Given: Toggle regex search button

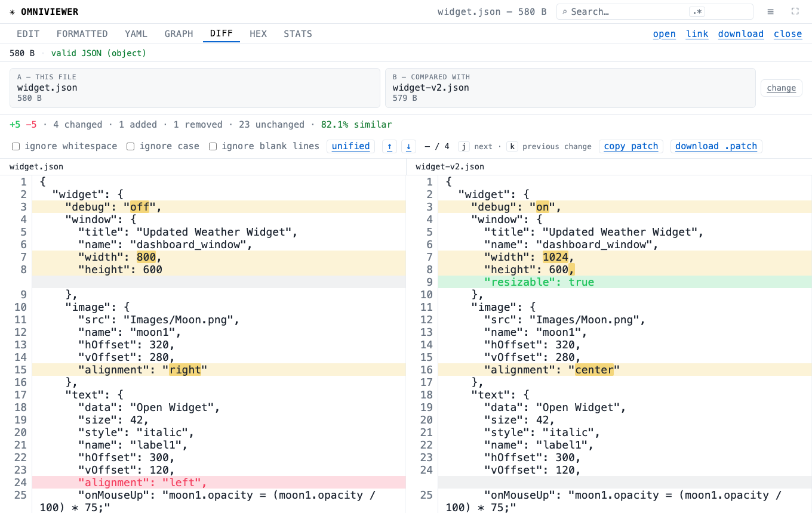Looking at the screenshot, I should (x=696, y=12).
